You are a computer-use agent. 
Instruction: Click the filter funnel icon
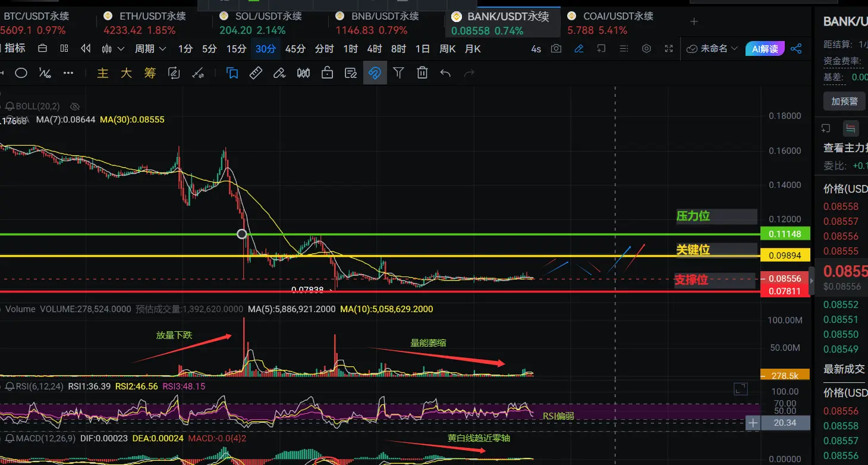pyautogui.click(x=399, y=73)
